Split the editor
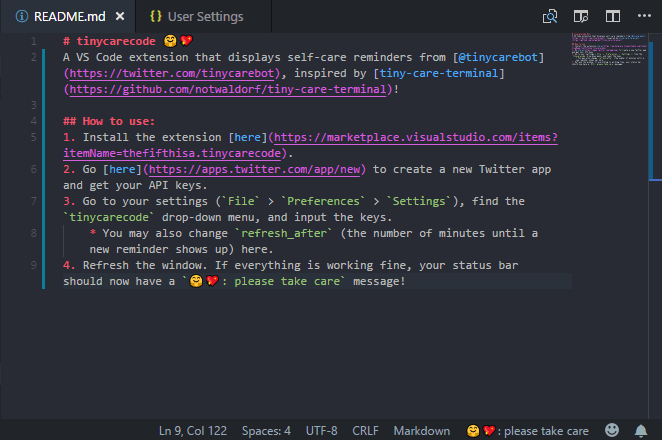 (x=613, y=16)
